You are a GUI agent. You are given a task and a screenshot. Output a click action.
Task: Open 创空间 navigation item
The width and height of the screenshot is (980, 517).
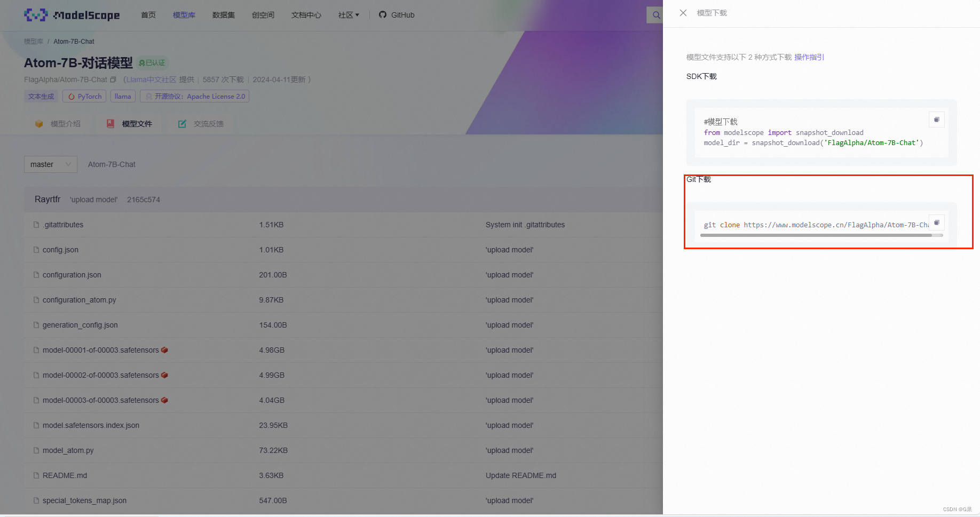(x=263, y=15)
